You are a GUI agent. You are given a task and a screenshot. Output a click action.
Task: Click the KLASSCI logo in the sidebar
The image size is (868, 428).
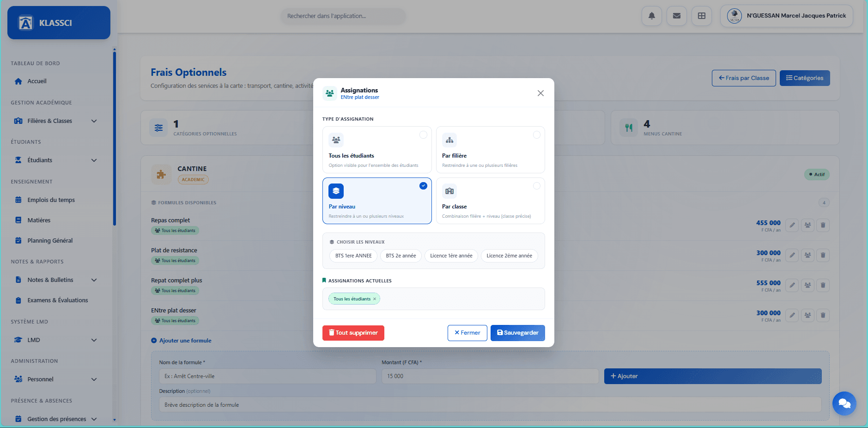click(58, 22)
